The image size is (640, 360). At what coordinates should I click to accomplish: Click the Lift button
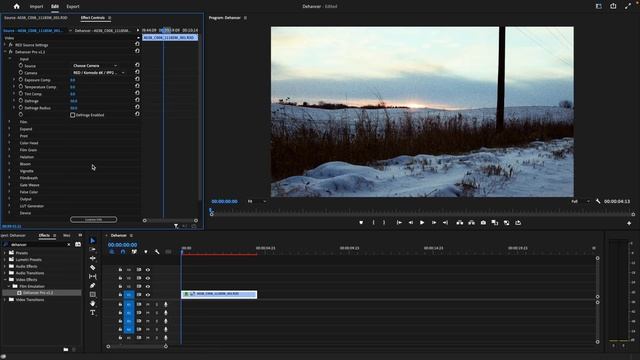[460, 223]
